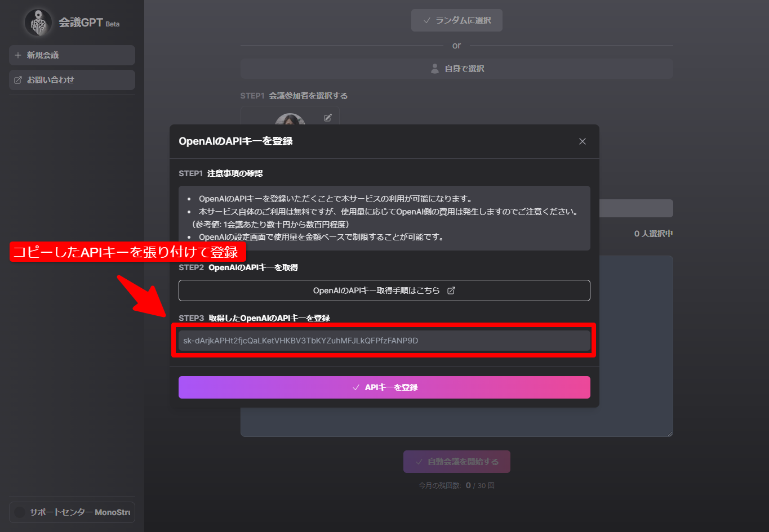Click the person icon on 自身で選択
Image resolution: width=769 pixels, height=532 pixels.
point(434,68)
